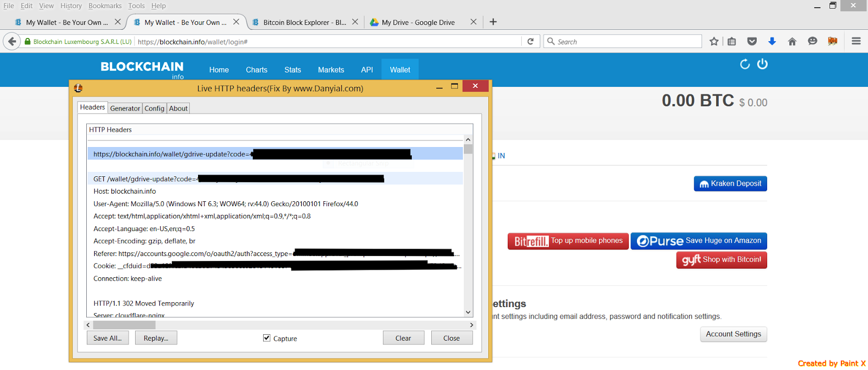Image resolution: width=868 pixels, height=370 pixels.
Task: Close the Bitcoin Block Explorer tab
Action: pyautogui.click(x=355, y=22)
